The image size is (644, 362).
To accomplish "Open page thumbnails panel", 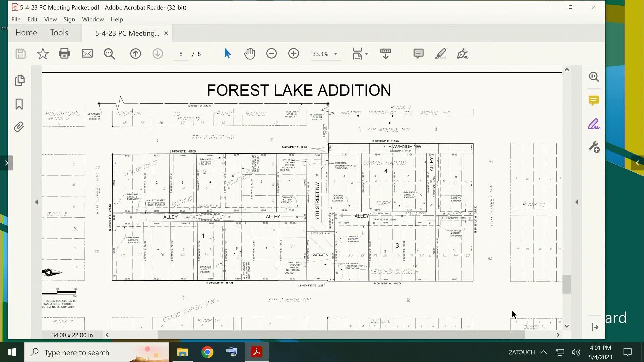I will [20, 80].
